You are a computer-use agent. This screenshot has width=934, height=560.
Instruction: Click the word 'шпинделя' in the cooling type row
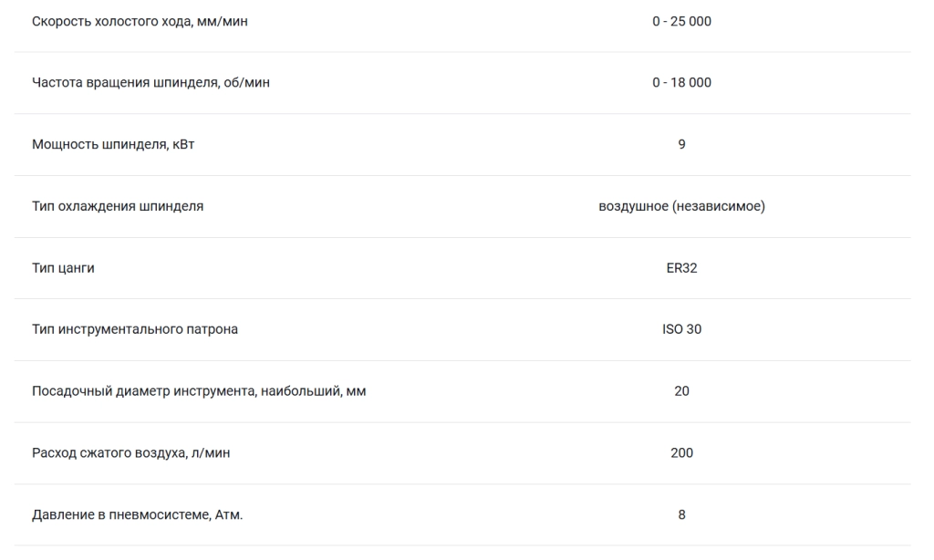tap(171, 207)
